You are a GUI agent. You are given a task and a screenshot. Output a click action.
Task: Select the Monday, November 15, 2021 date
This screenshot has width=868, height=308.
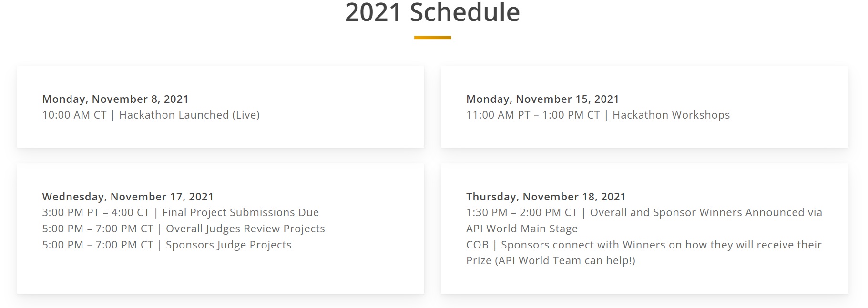542,99
